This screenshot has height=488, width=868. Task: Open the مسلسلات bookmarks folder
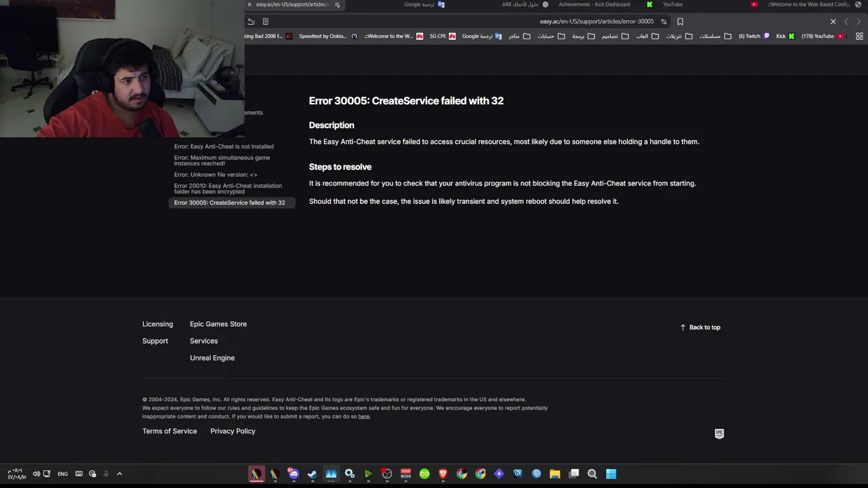715,37
